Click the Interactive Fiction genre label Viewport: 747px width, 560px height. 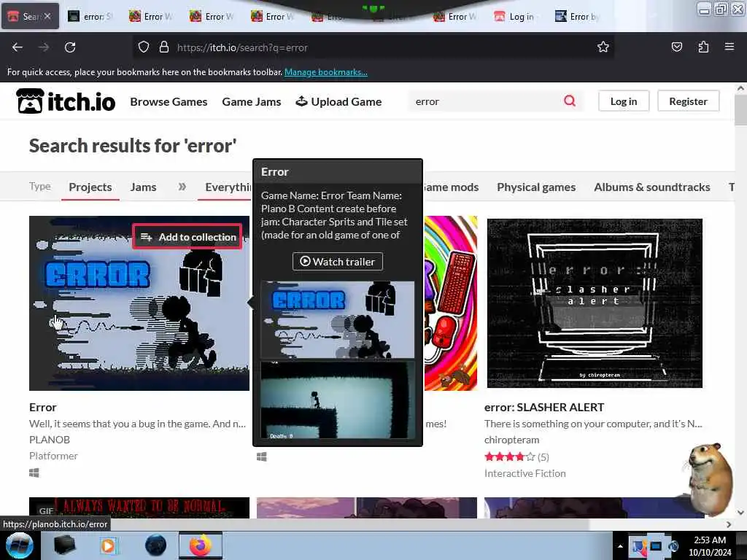(x=525, y=473)
